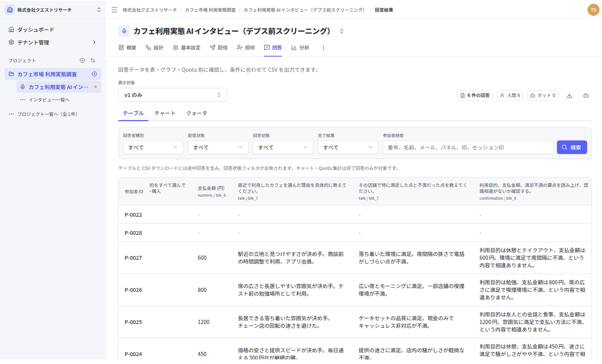Open the 分析 tab
Viewport: 602px width, 364px height.
(x=300, y=48)
